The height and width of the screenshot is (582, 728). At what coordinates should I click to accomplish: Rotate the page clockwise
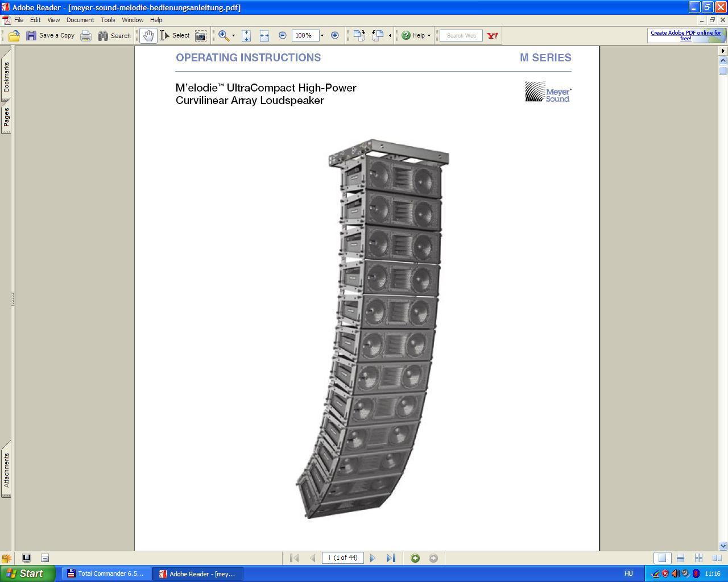[x=359, y=36]
